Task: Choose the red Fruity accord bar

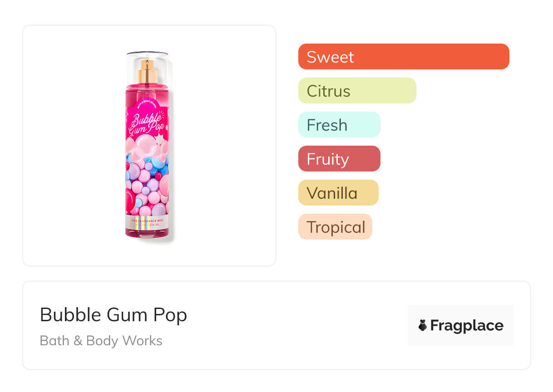Action: (339, 159)
